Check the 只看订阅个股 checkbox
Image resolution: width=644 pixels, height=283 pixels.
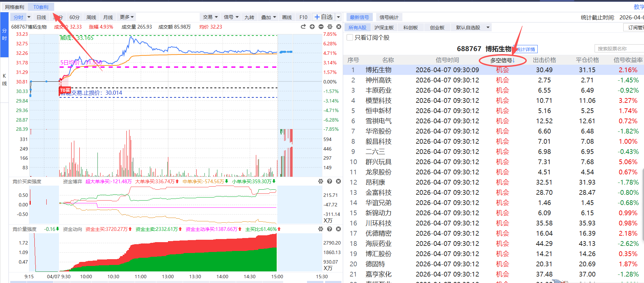pyautogui.click(x=350, y=37)
